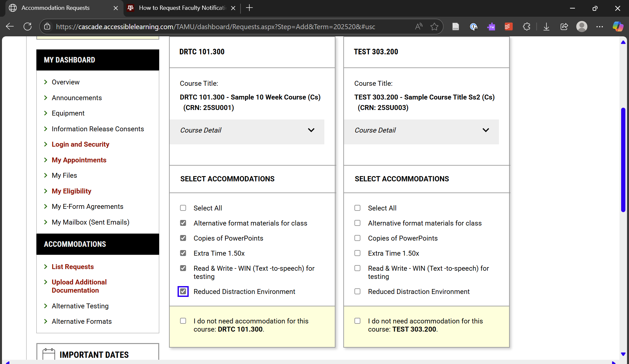Viewport: 629px width, 364px height.
Task: Uncheck Reduced Distraction Environment for DRTC 101.300
Action: (183, 291)
